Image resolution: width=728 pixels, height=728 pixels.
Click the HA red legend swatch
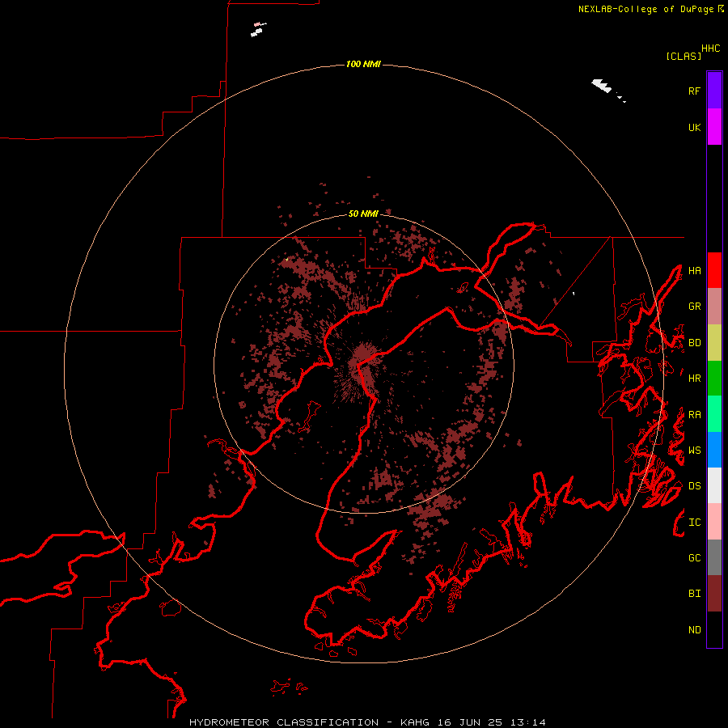pos(714,270)
